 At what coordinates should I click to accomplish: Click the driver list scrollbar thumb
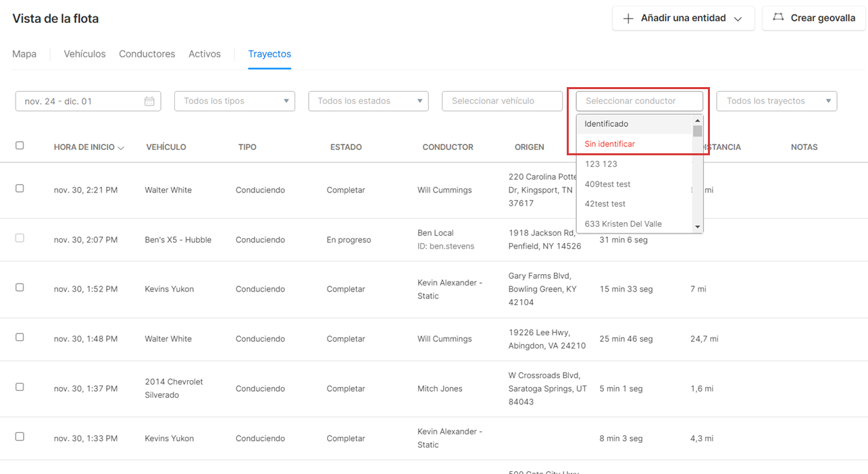click(x=698, y=131)
